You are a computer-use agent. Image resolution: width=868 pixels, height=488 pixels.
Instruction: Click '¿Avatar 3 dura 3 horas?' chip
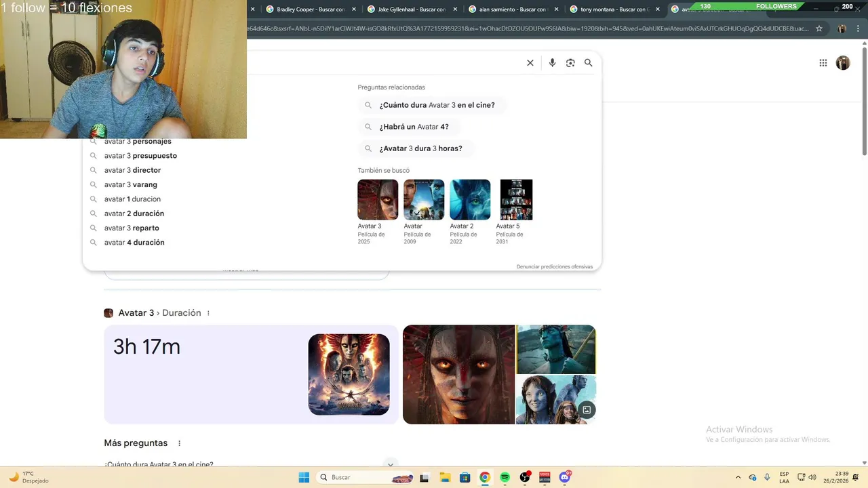[416, 148]
